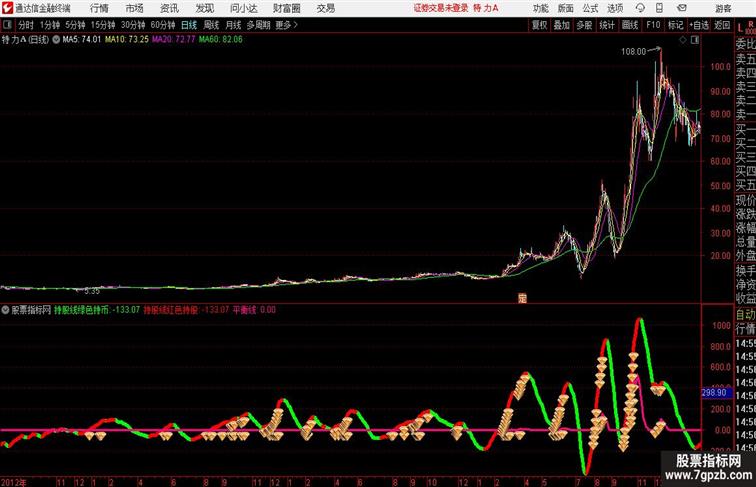Open the customer service headset icon
756x487 pixels.
(x=640, y=8)
